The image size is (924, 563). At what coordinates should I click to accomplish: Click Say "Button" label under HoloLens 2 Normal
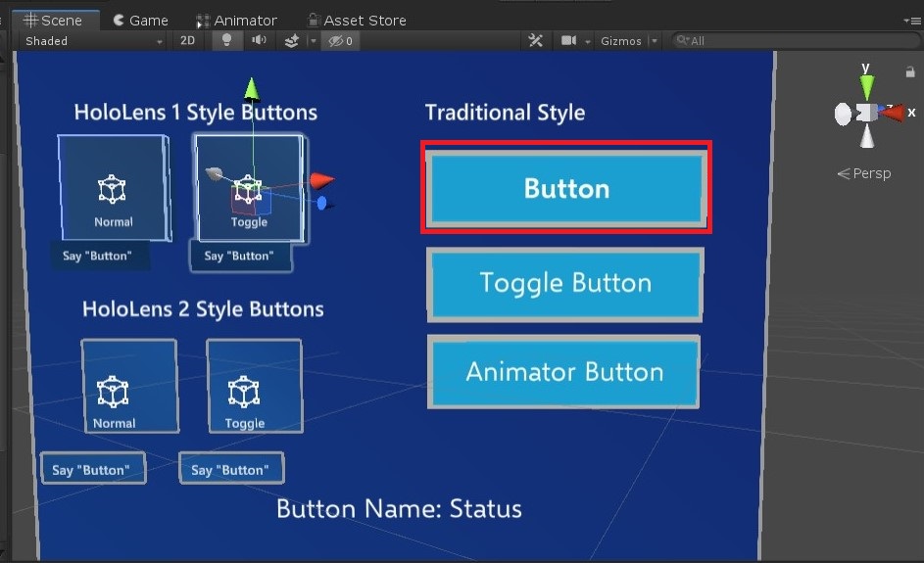(x=91, y=470)
